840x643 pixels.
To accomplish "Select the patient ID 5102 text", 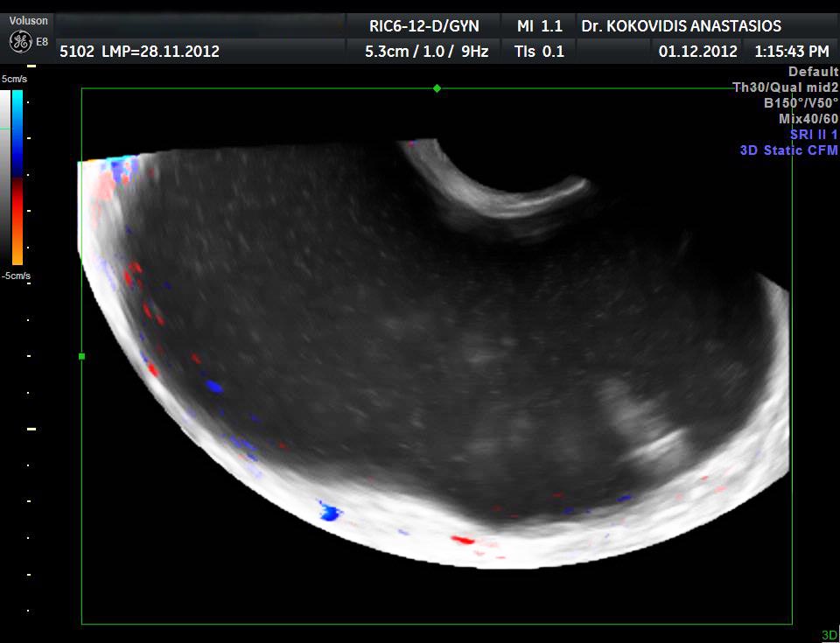I will click(77, 52).
